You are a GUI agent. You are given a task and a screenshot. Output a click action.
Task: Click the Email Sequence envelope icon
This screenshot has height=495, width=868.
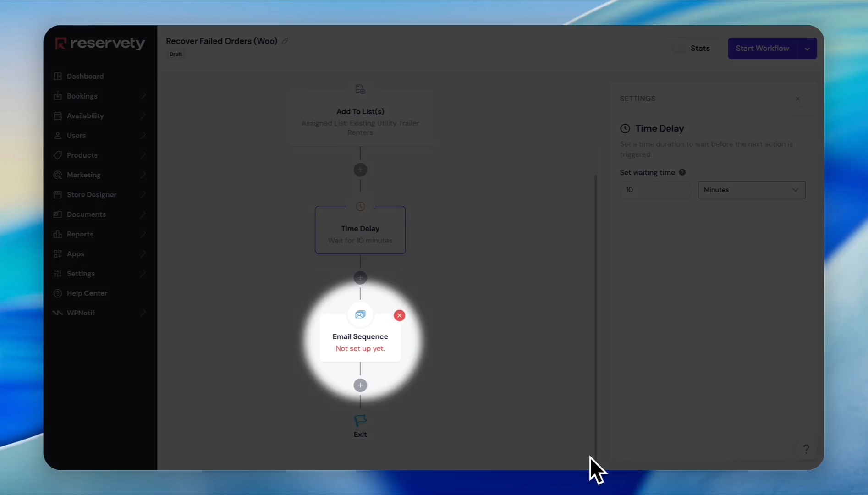click(360, 314)
